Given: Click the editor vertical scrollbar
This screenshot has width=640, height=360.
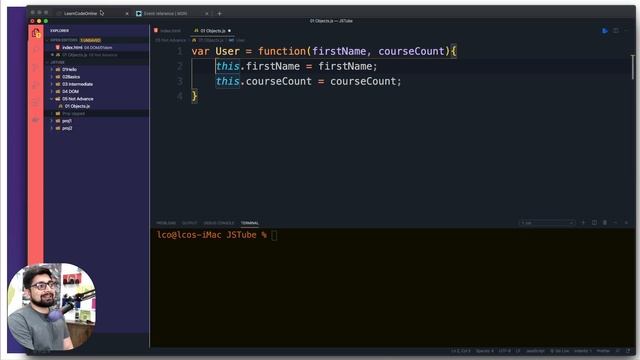Looking at the screenshot, I should point(633,67).
